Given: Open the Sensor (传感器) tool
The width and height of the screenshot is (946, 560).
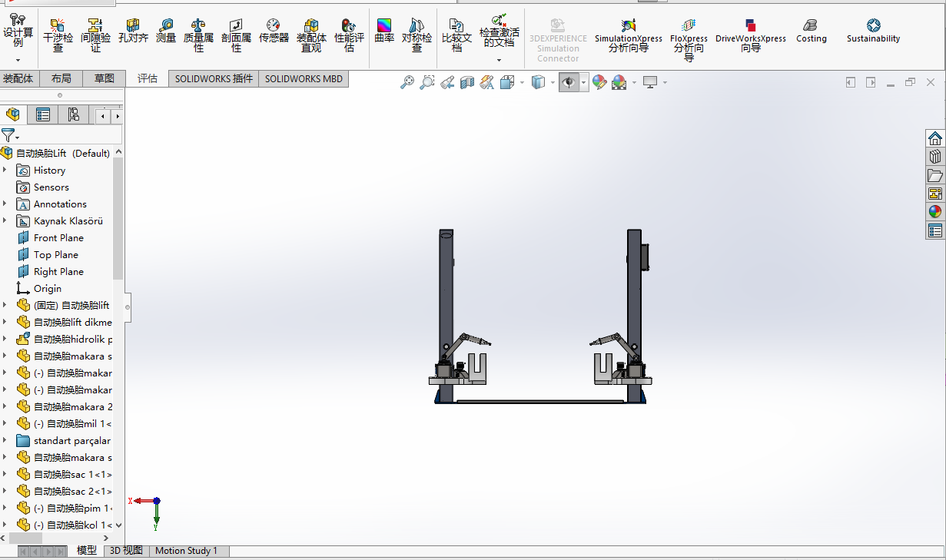Looking at the screenshot, I should tap(274, 31).
